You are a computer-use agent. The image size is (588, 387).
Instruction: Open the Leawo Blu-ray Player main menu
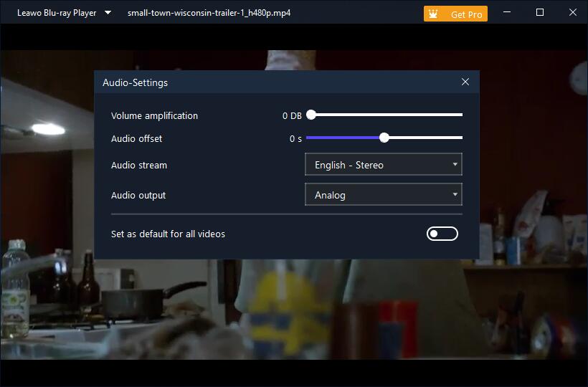click(x=57, y=13)
